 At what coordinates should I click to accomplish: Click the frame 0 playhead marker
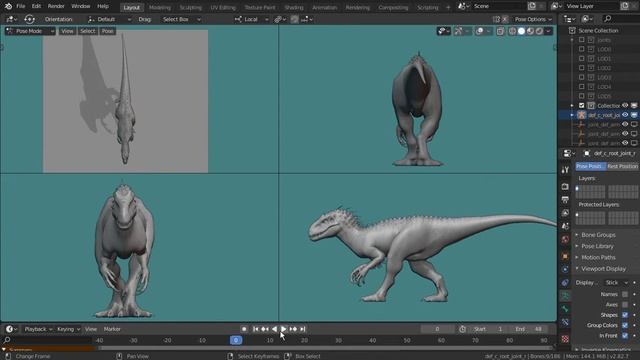point(236,340)
